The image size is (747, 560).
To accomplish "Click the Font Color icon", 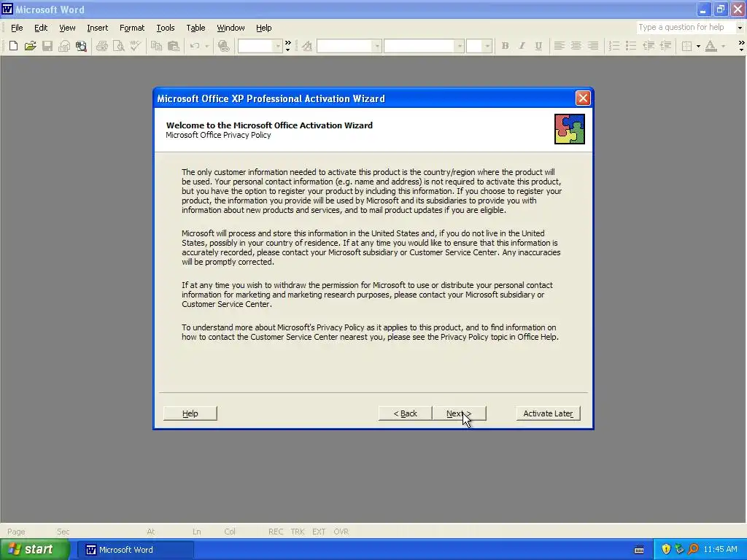I will pyautogui.click(x=711, y=46).
